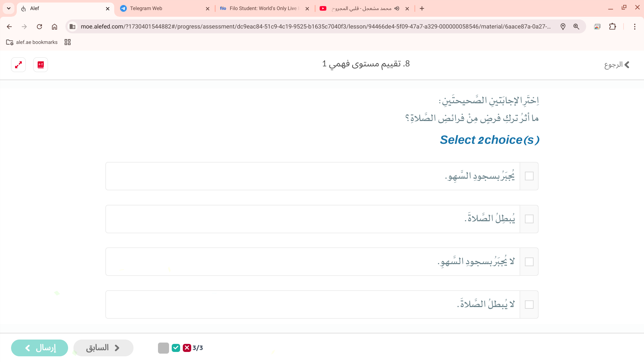644x362 pixels.
Task: Reload the page with refresh icon
Action: coord(39,27)
